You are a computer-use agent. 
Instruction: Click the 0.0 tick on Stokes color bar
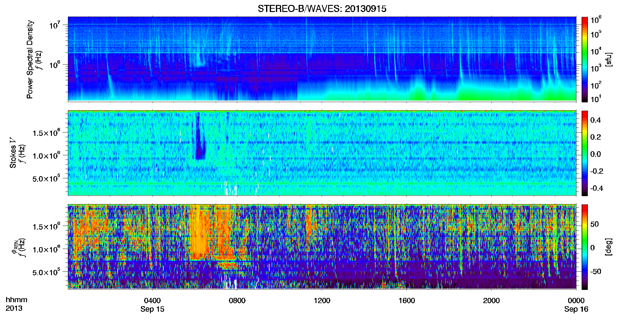point(595,154)
